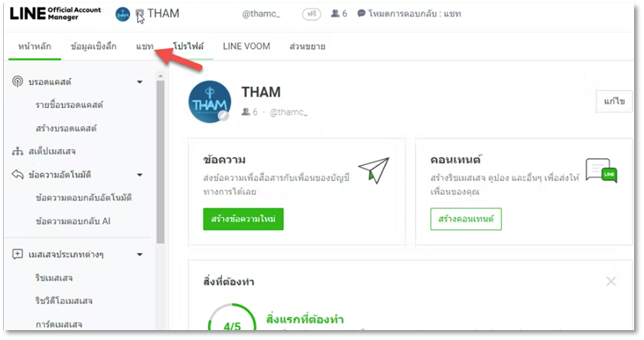Image resolution: width=644 pixels, height=340 pixels.
Task: Click the THAM account avatar in header
Action: pos(122,15)
